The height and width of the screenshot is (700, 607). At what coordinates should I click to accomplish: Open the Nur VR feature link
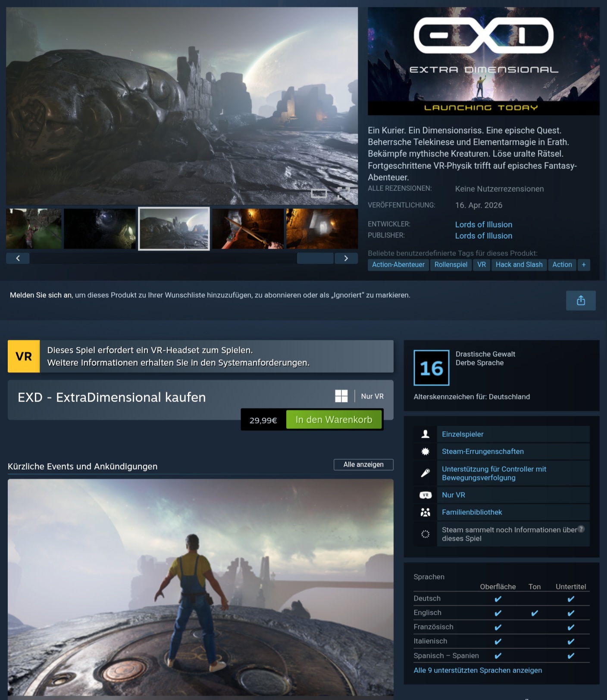coord(454,495)
